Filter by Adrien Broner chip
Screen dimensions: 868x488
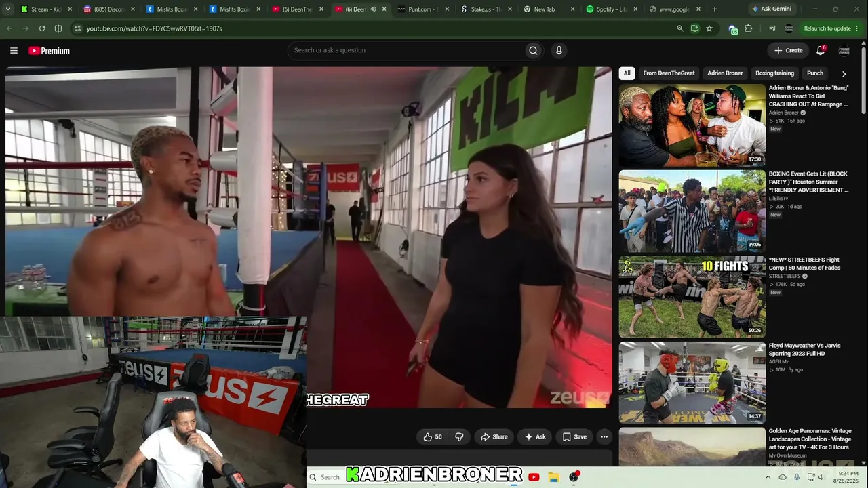[x=725, y=73]
